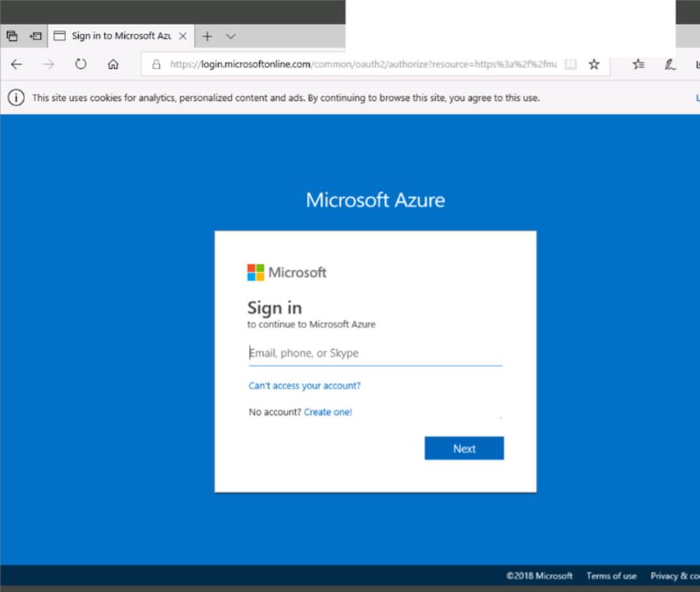Click the padlock site info icon
The height and width of the screenshot is (592, 700).
[156, 65]
